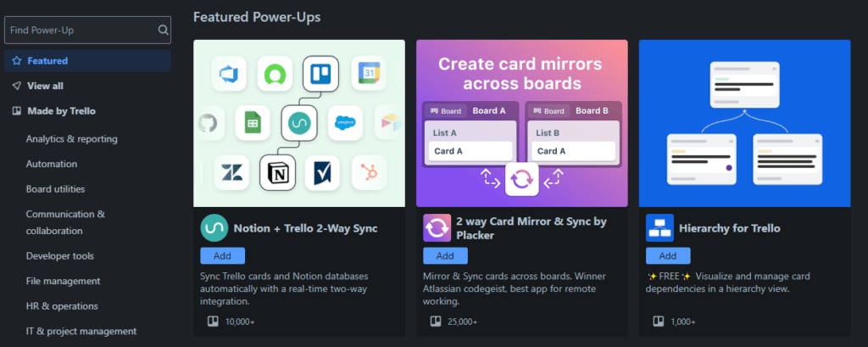Select the Automation category
Image resolution: width=868 pixels, height=347 pixels.
point(52,164)
